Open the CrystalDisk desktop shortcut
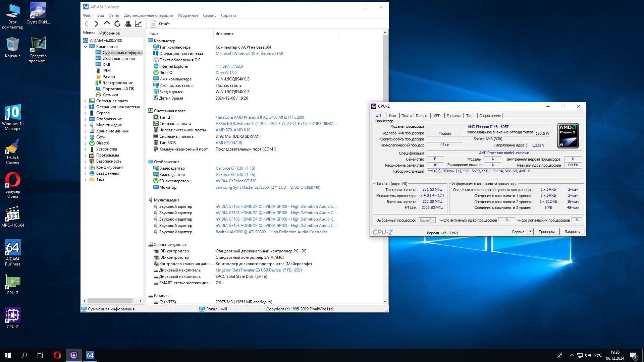Image resolution: width=644 pixels, height=362 pixels. pyautogui.click(x=38, y=13)
